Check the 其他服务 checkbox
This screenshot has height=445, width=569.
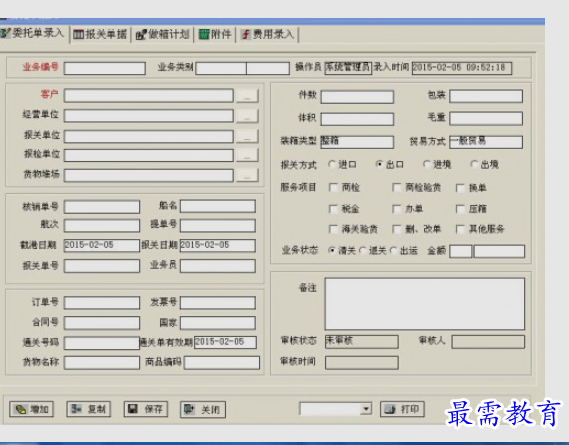(460, 229)
